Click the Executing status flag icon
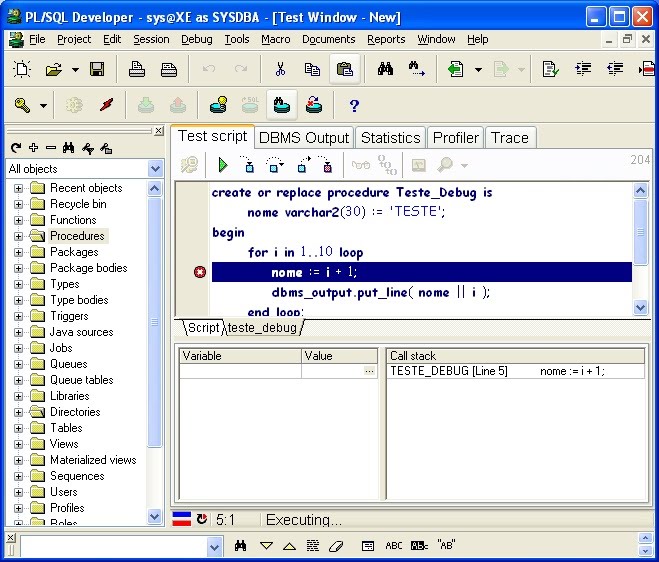Screen dimensions: 659x562 pyautogui.click(x=182, y=519)
